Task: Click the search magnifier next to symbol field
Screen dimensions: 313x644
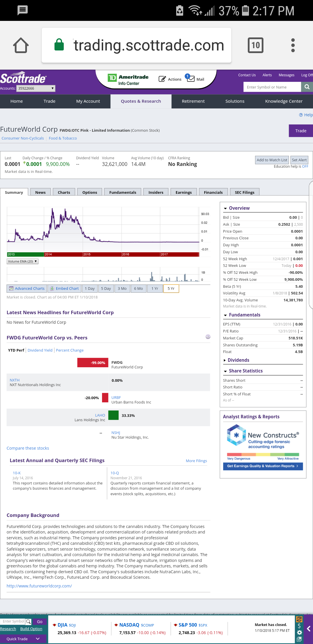Action: click(307, 87)
